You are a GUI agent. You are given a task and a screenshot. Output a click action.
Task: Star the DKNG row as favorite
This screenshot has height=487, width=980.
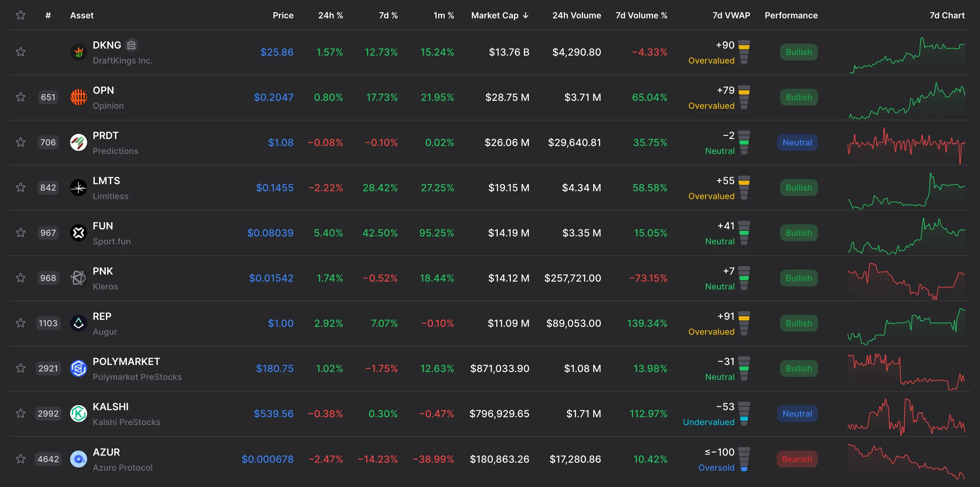[x=21, y=52]
